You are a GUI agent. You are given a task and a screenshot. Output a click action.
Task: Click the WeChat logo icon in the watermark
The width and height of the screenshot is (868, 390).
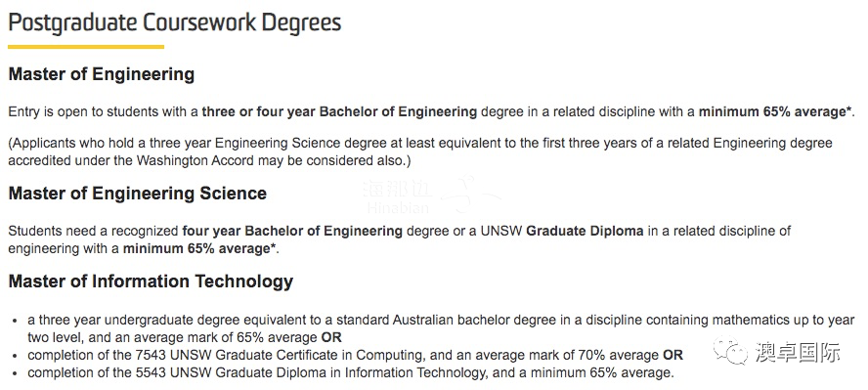731,350
